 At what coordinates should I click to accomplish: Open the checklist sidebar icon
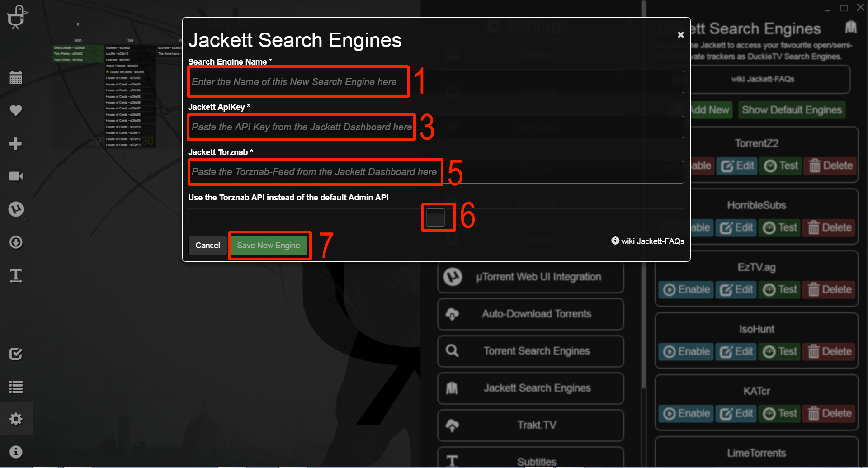pos(16,354)
